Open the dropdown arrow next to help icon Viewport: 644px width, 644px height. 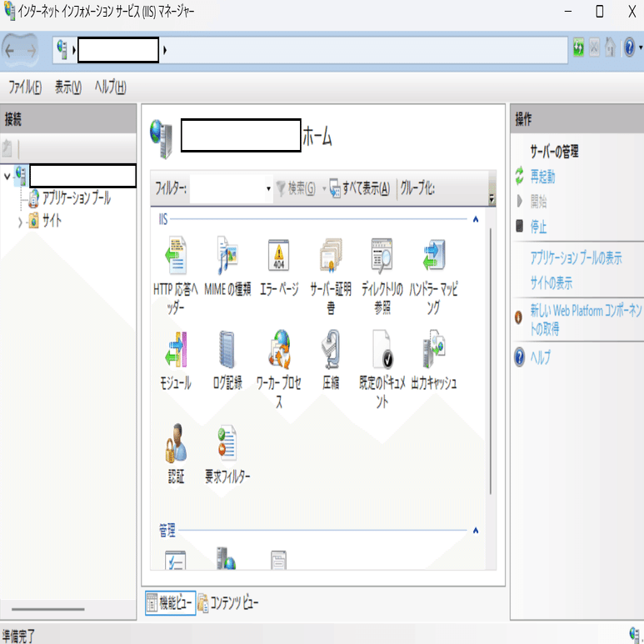641,48
